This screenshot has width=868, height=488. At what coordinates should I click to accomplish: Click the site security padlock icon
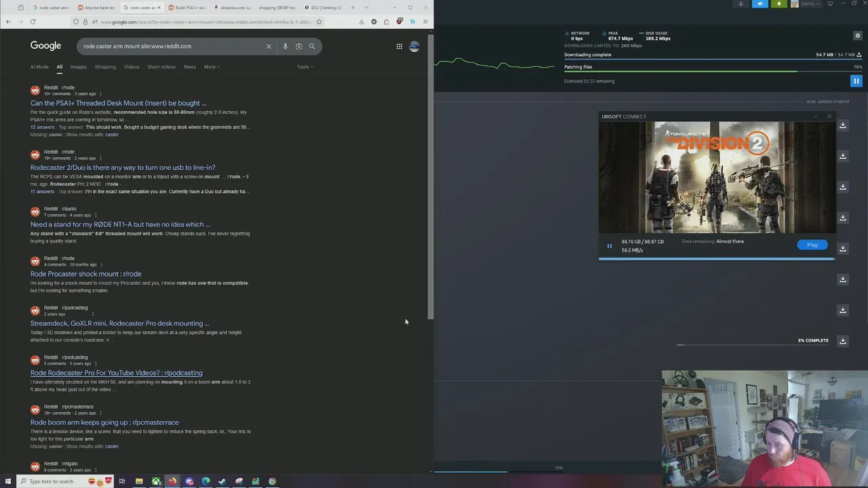tap(84, 22)
